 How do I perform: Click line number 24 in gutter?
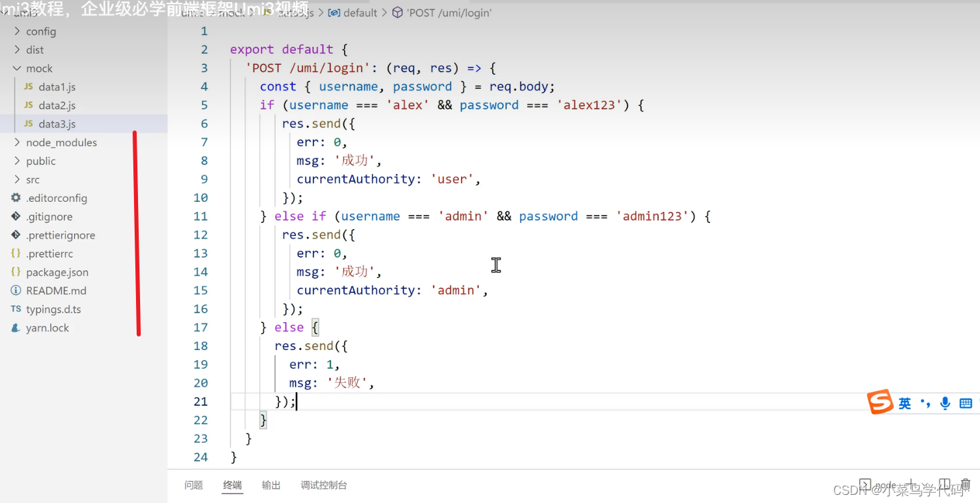[x=201, y=457]
